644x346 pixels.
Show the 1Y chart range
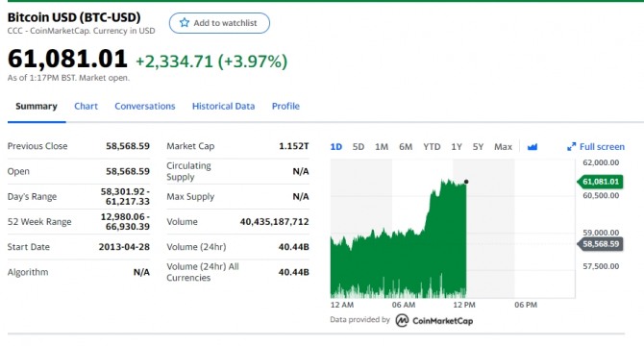click(457, 146)
